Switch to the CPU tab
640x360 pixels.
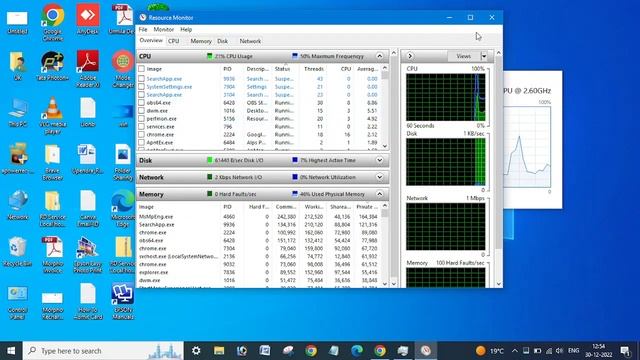pos(173,41)
